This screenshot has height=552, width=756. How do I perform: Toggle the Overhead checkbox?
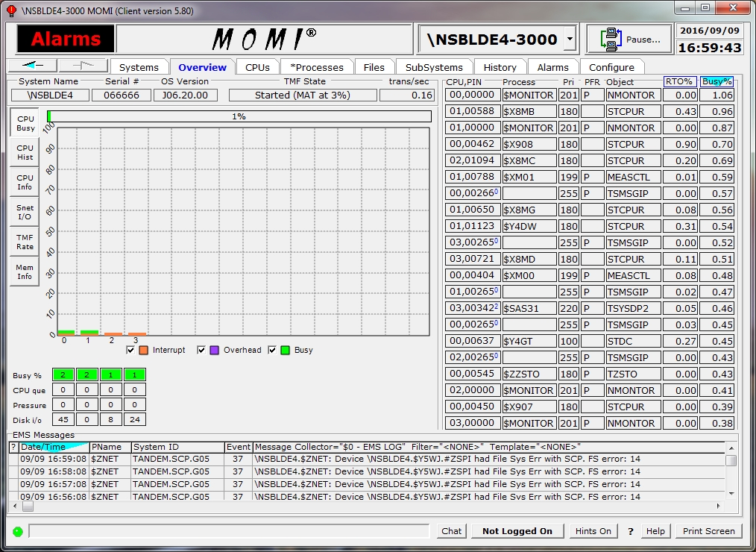tap(202, 350)
